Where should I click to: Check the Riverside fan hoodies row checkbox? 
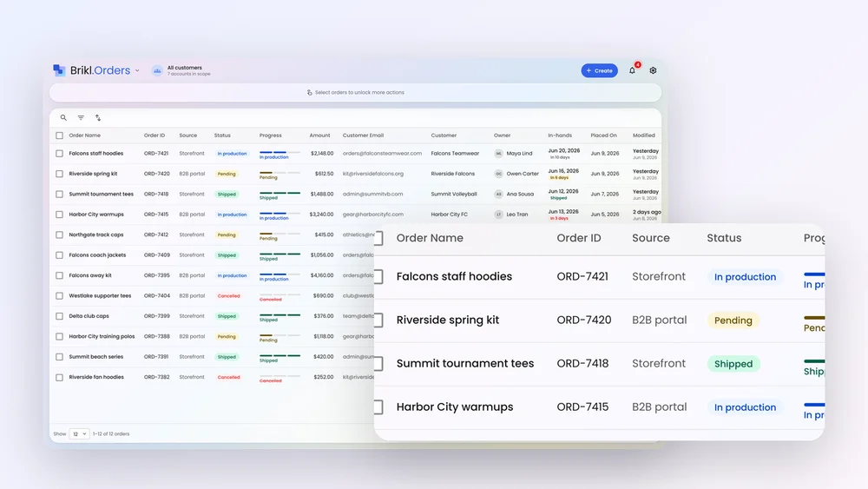point(59,377)
